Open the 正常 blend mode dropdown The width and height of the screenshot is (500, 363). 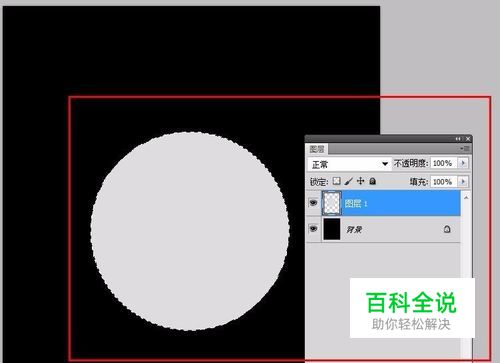349,164
